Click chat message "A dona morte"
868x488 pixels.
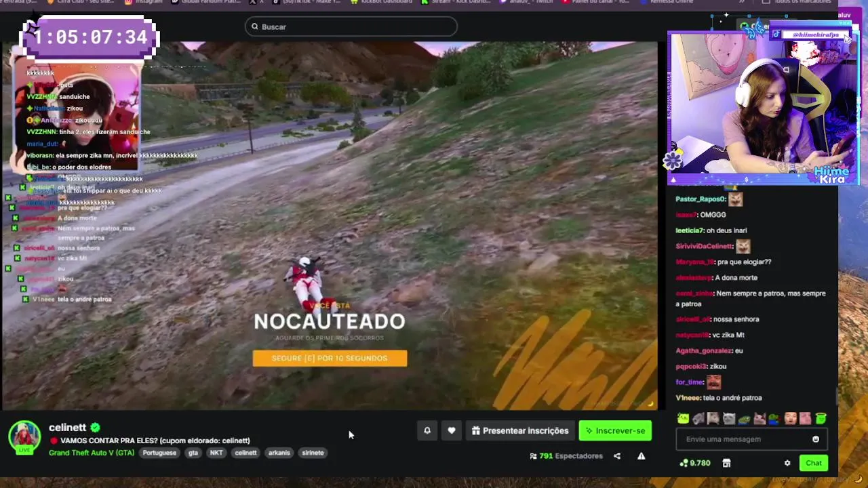click(x=736, y=278)
